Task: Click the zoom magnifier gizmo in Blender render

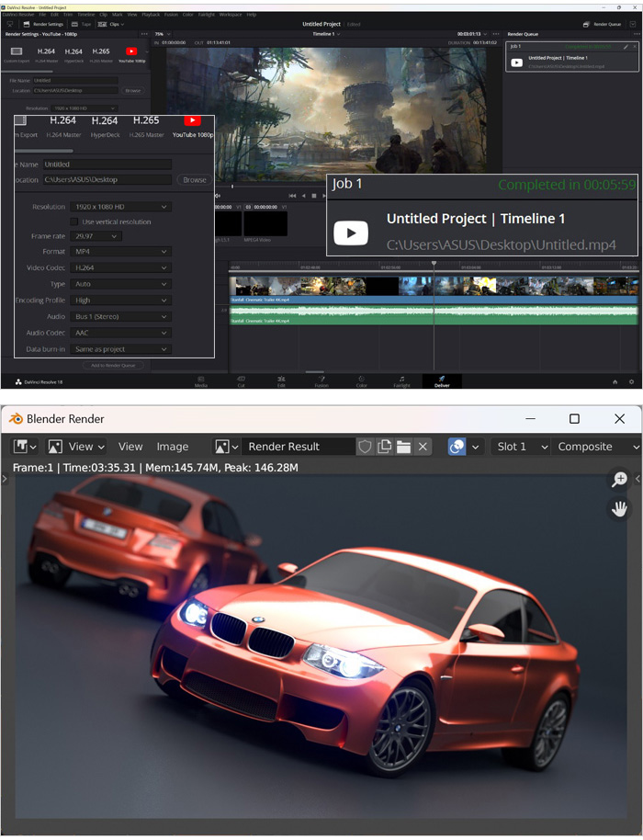Action: click(x=619, y=479)
